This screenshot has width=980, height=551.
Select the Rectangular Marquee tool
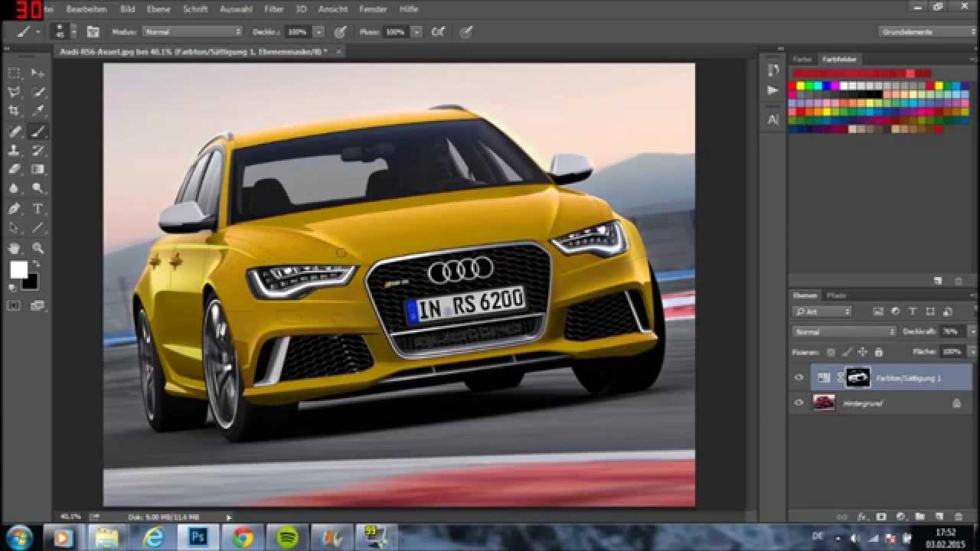(14, 73)
